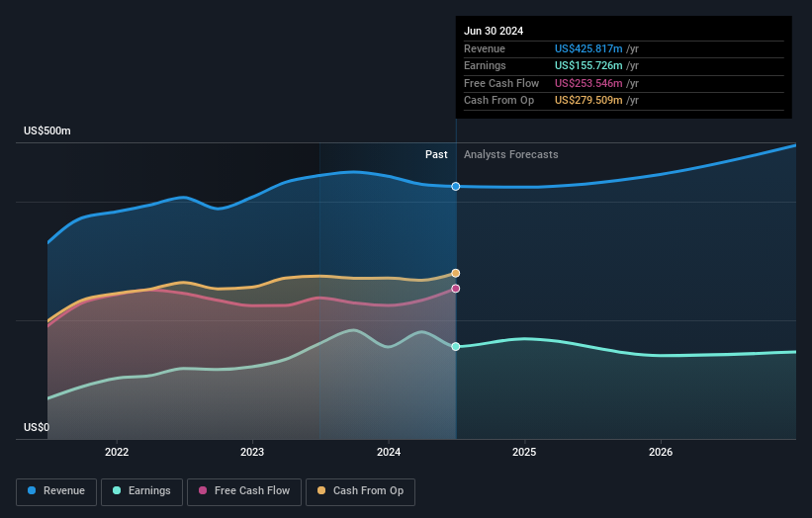Toggle the Revenue legend button
This screenshot has width=812, height=518.
tap(56, 491)
